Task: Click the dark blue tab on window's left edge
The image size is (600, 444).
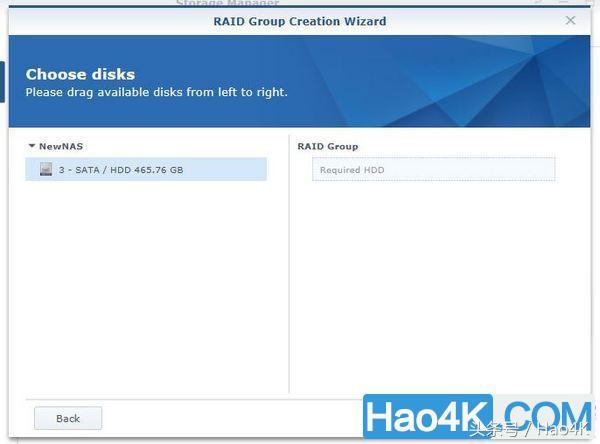Action: coord(2,82)
